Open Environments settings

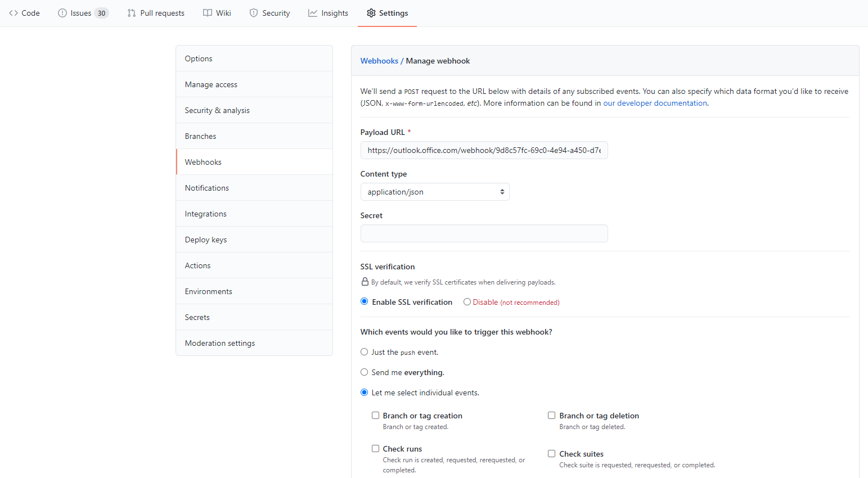tap(254, 291)
